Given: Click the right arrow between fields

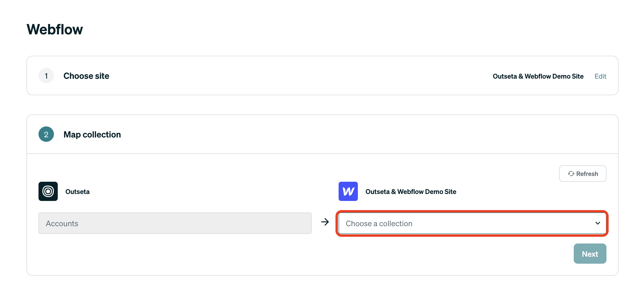Looking at the screenshot, I should tap(325, 222).
